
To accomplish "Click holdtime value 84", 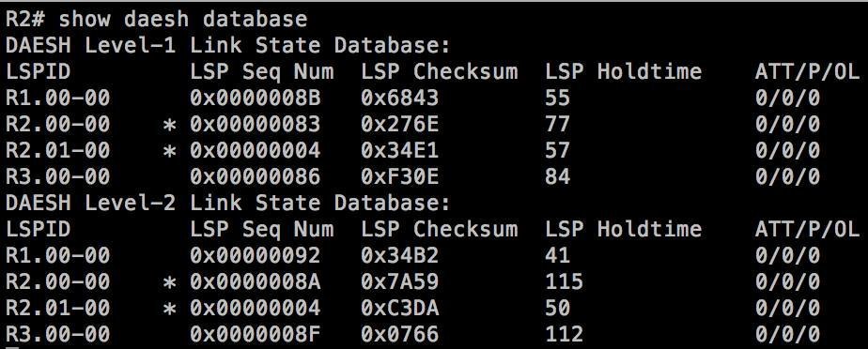I will coord(557,176).
